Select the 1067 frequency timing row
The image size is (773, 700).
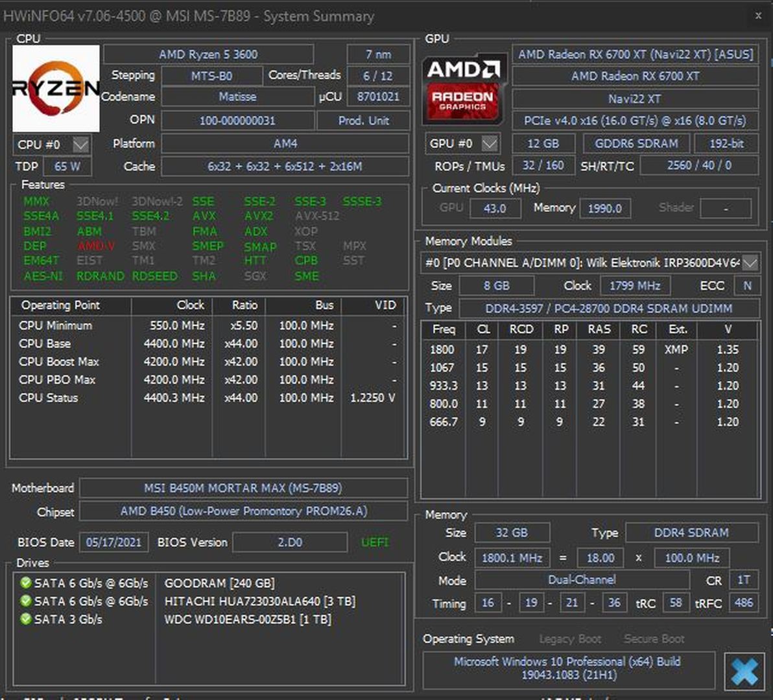click(589, 367)
